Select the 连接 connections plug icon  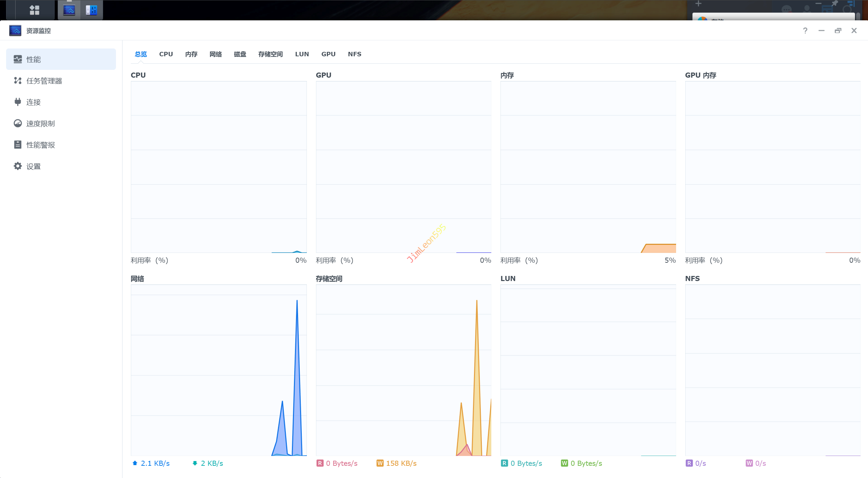click(x=18, y=102)
